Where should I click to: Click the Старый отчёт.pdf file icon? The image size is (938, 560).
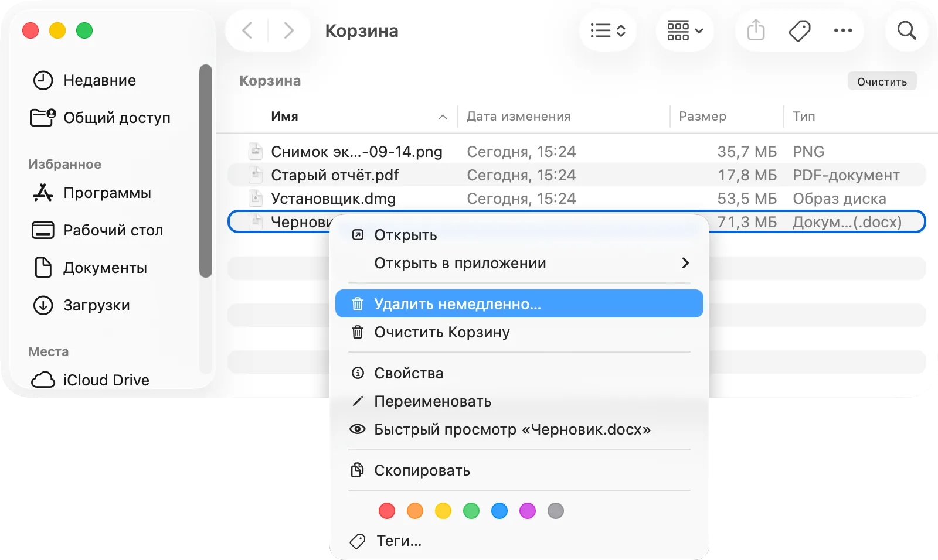tap(256, 175)
